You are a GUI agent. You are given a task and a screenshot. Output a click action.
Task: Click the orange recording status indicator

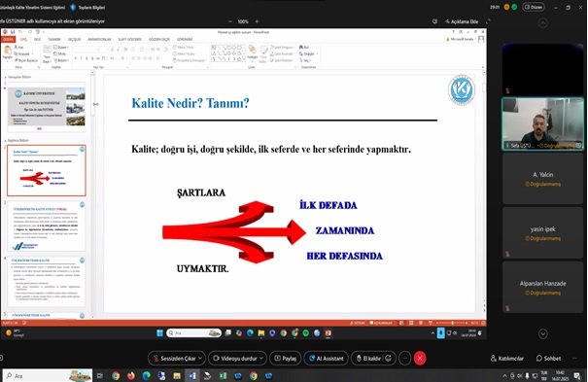(506, 7)
